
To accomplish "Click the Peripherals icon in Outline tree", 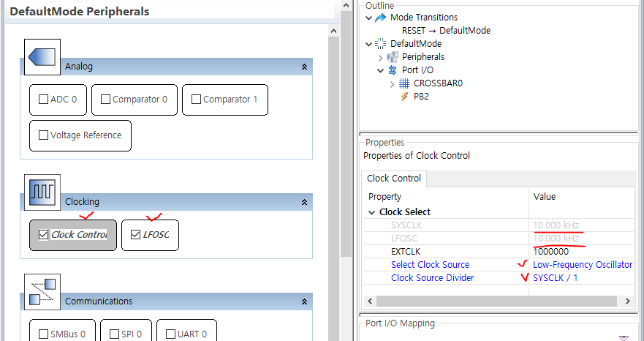I will tap(393, 57).
